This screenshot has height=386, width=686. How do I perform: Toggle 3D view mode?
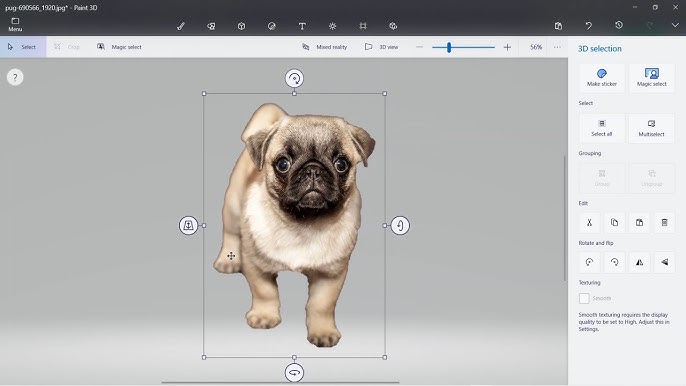tap(382, 47)
